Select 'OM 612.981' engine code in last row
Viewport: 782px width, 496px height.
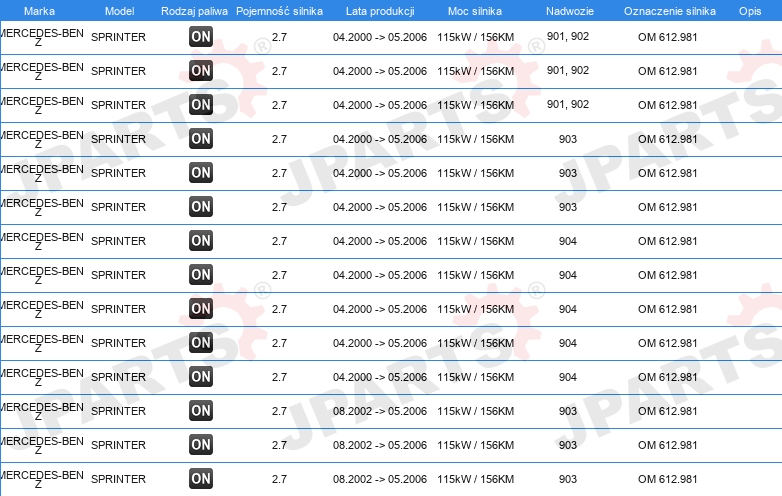667,479
